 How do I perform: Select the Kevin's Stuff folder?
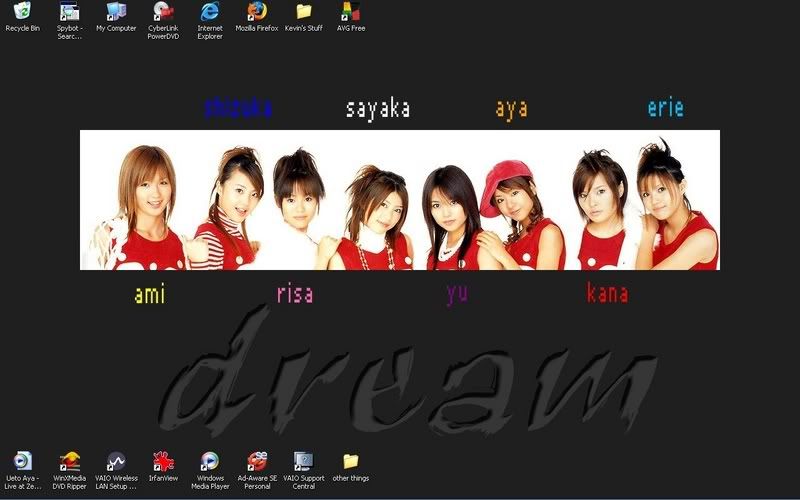click(304, 12)
